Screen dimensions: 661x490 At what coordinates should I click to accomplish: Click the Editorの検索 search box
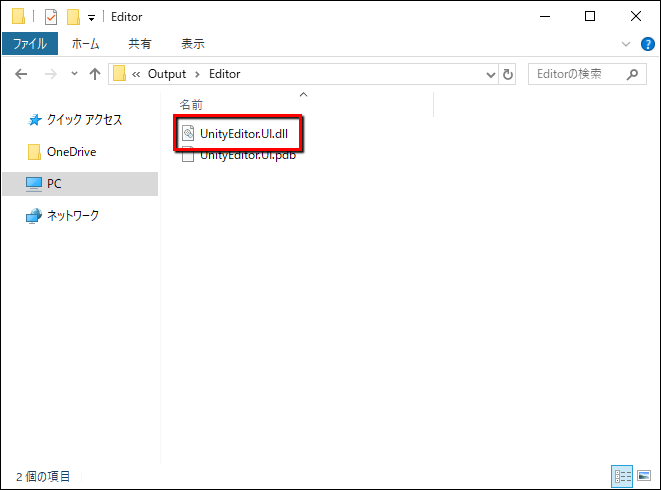tap(587, 74)
